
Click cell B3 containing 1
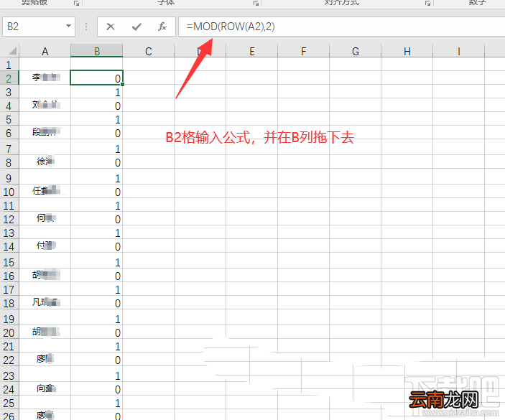click(97, 92)
